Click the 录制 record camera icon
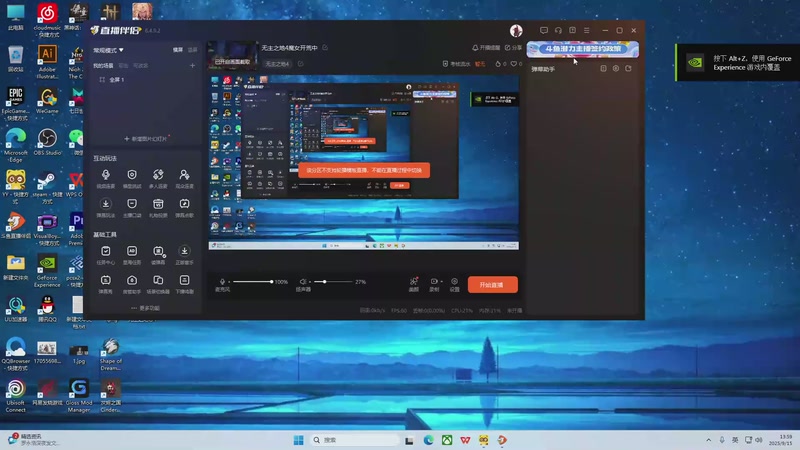The width and height of the screenshot is (800, 450). [434, 281]
